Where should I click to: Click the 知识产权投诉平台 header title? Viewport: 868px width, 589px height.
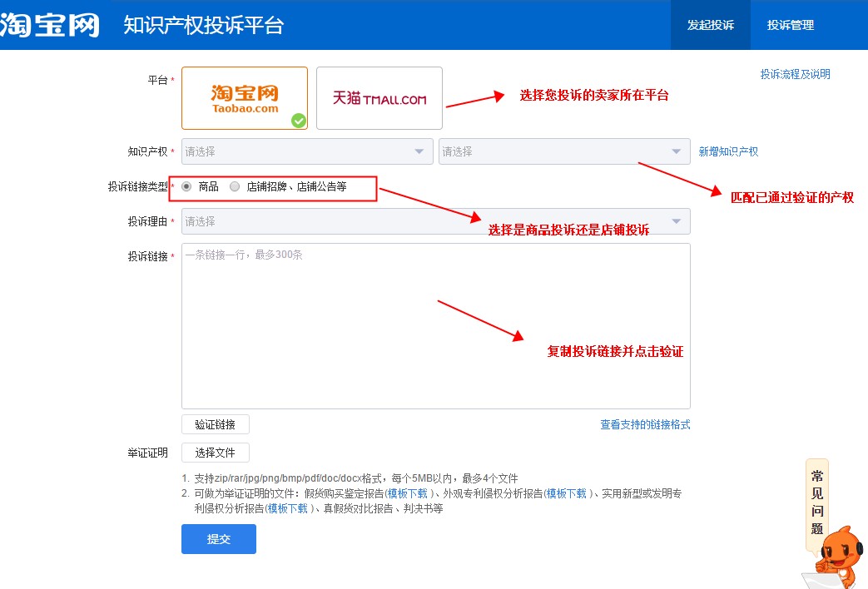click(x=204, y=26)
